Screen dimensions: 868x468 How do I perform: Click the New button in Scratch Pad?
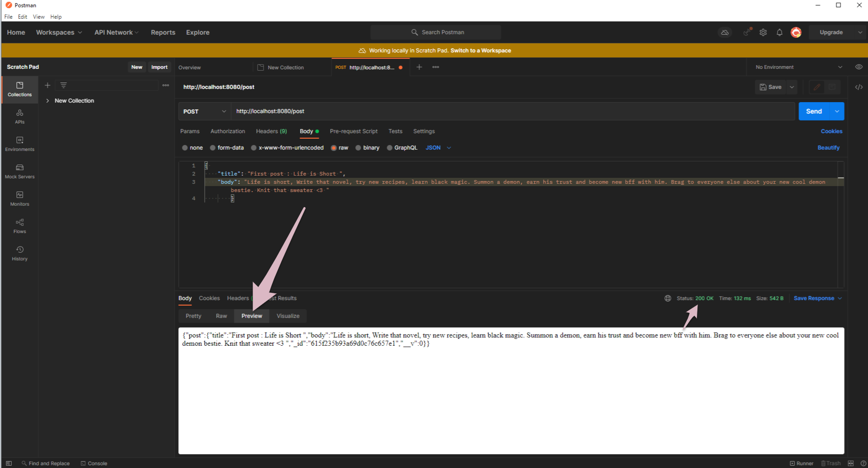[x=137, y=67]
